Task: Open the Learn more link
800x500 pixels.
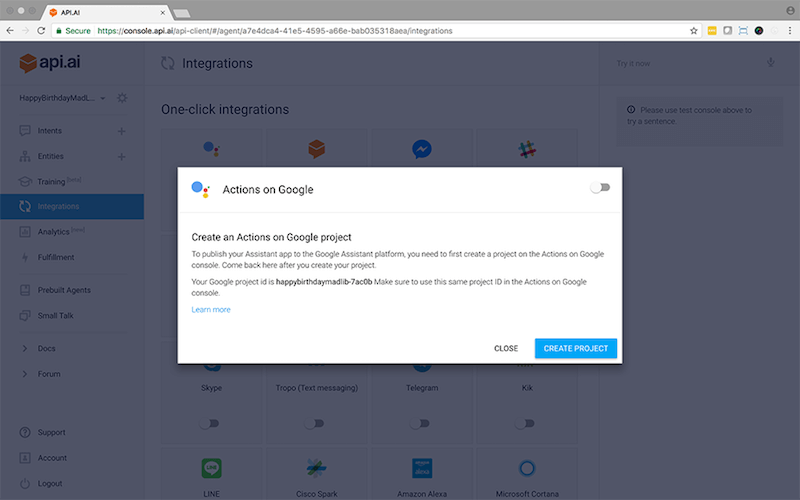Action: pos(211,310)
